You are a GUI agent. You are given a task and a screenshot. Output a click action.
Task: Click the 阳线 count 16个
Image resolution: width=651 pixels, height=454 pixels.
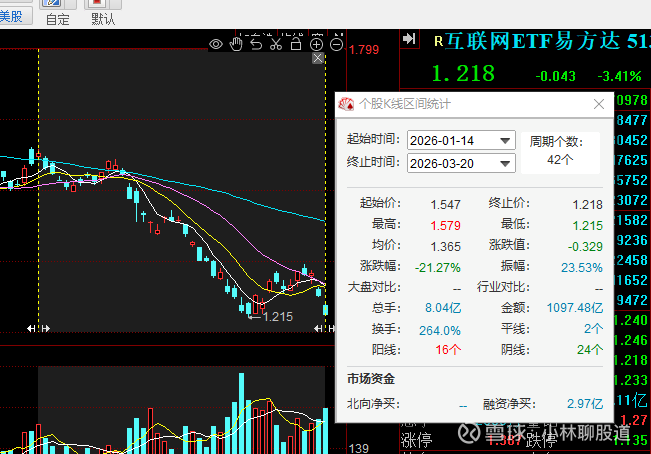pyautogui.click(x=448, y=350)
